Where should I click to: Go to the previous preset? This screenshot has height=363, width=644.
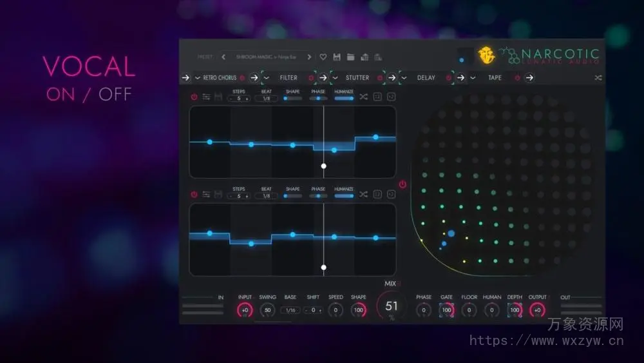point(223,57)
